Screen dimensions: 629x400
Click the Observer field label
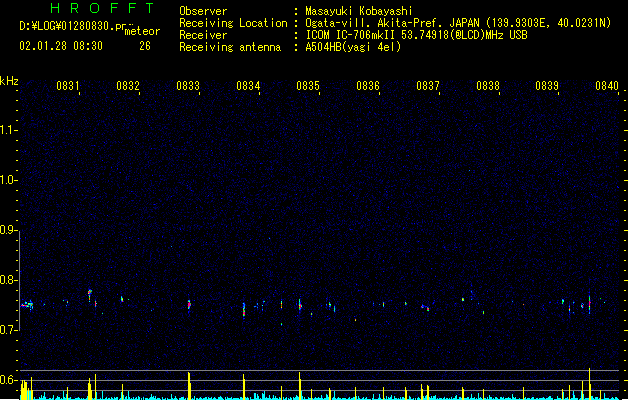tap(203, 11)
